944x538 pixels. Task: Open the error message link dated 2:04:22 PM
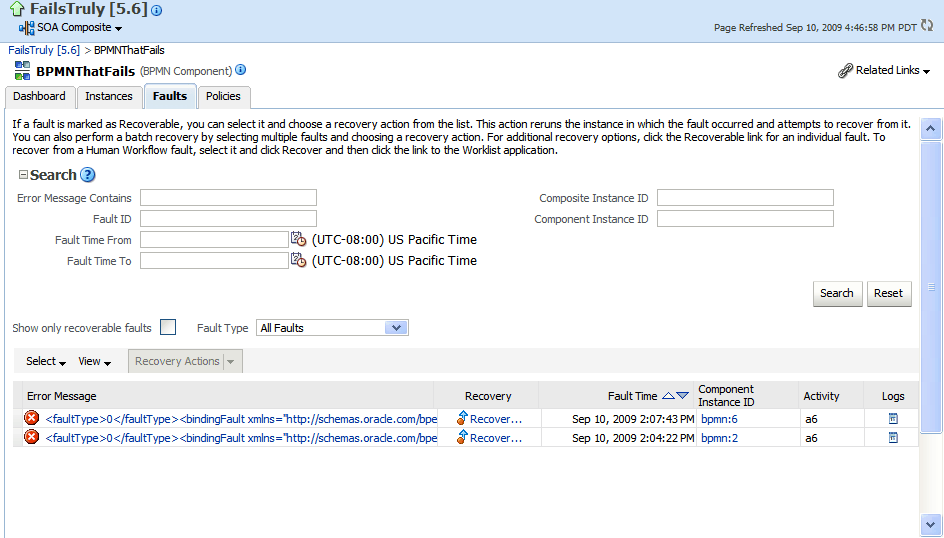(x=241, y=438)
